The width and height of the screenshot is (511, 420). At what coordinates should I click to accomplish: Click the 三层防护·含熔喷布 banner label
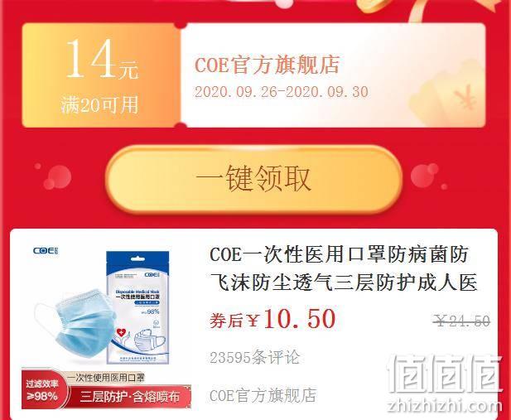click(130, 397)
